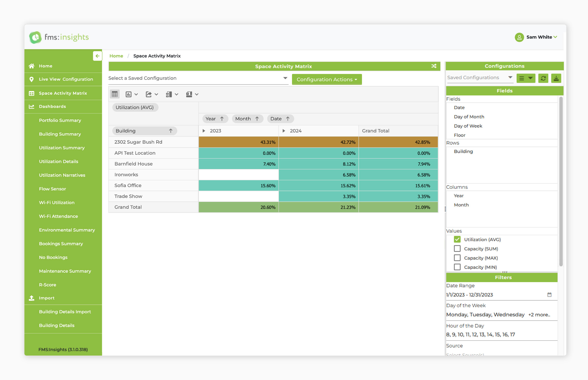Collapse the sidebar with the back arrow
Image resolution: width=588 pixels, height=380 pixels.
point(97,56)
